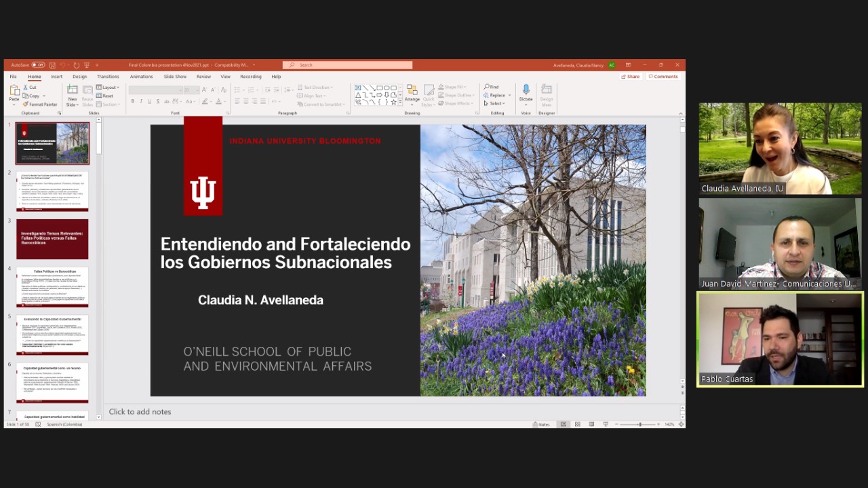Collapse the ribbon with the chevron

680,113
